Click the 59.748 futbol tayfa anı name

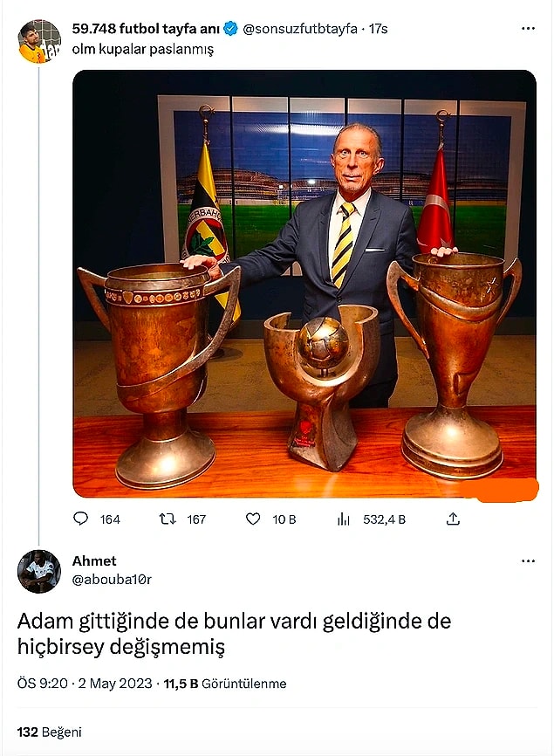[146, 29]
